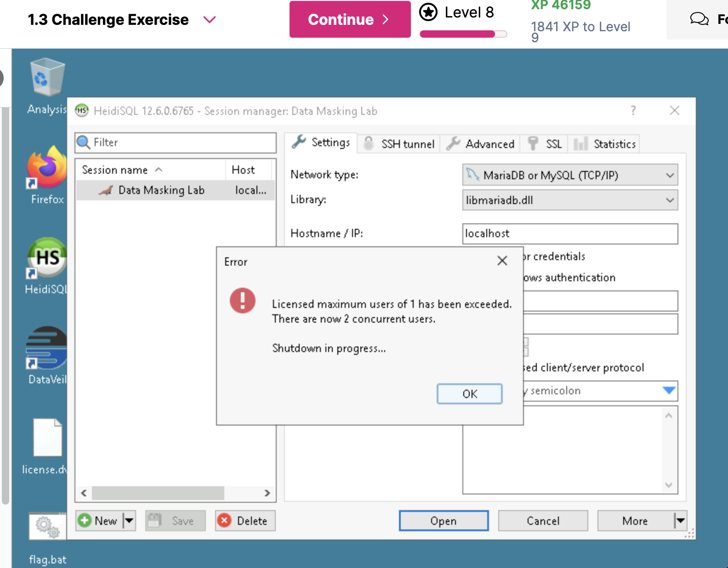This screenshot has height=568, width=728.
Task: Click the pink Continue button
Action: coord(350,19)
